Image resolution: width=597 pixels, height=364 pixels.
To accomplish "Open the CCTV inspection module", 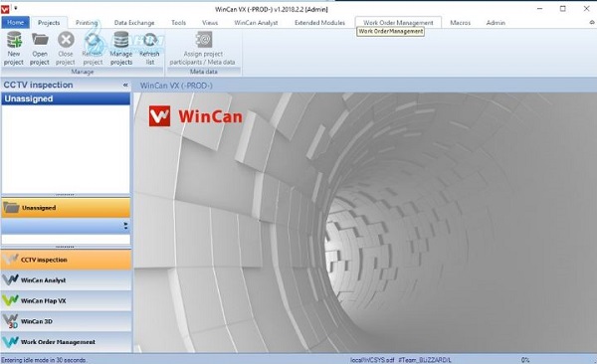I will pyautogui.click(x=66, y=260).
